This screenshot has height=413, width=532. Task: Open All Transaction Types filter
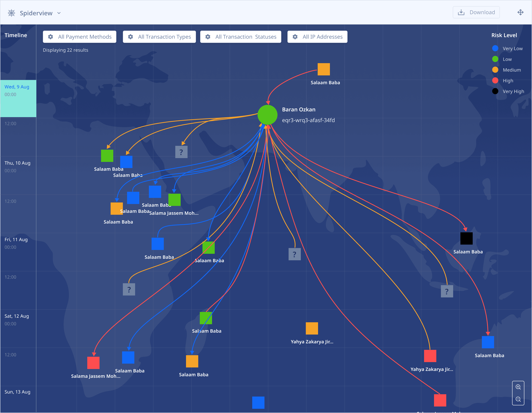(159, 37)
